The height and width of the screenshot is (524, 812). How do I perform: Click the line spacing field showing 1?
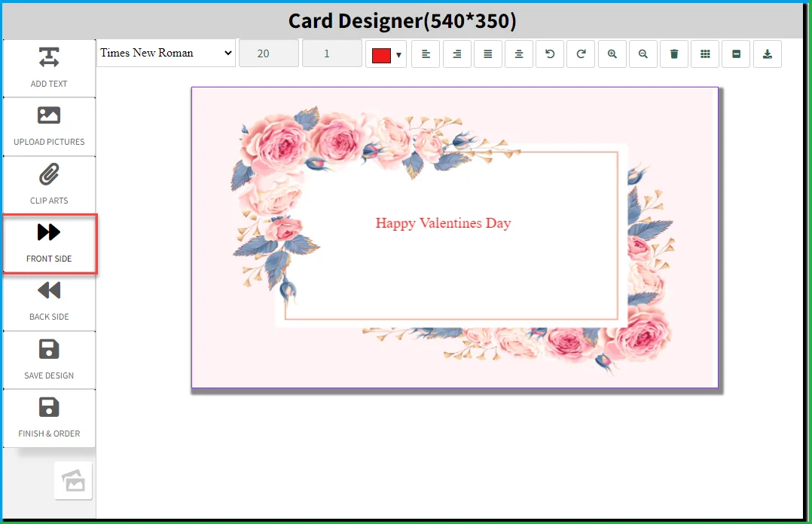332,54
